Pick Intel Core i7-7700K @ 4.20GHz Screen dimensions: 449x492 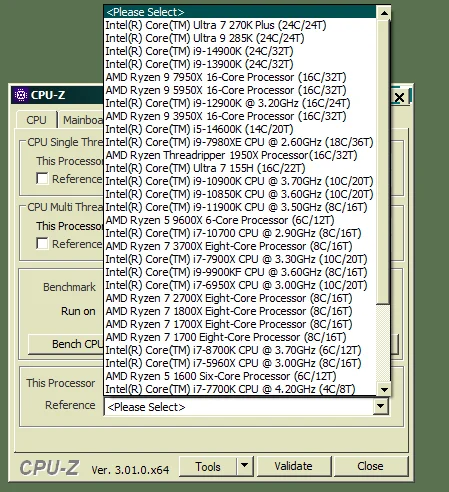pos(240,389)
